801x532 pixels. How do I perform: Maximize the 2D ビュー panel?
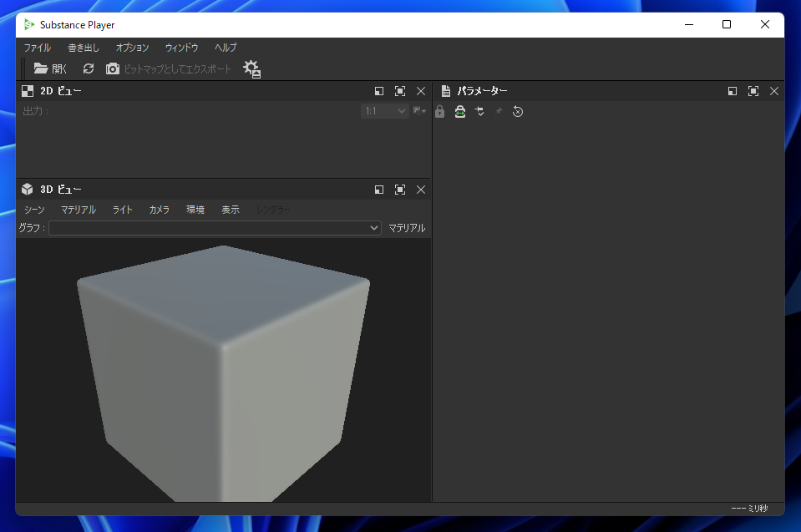(400, 91)
